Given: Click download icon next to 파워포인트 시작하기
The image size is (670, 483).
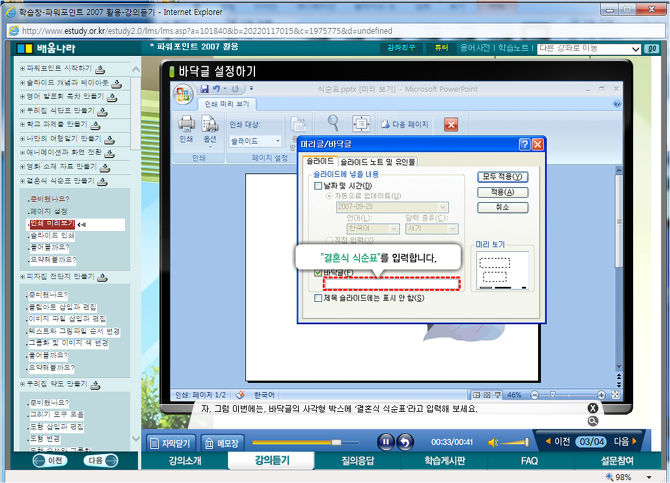Looking at the screenshot, I should pos(100,69).
